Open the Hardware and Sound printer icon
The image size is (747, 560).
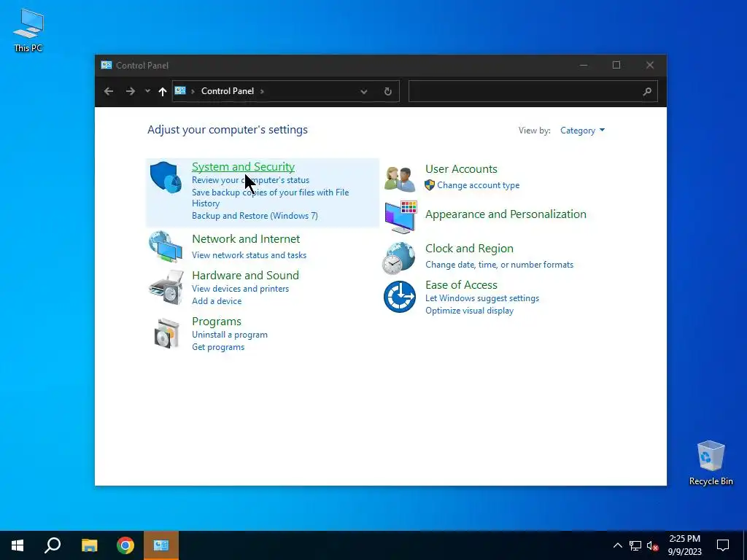(166, 287)
